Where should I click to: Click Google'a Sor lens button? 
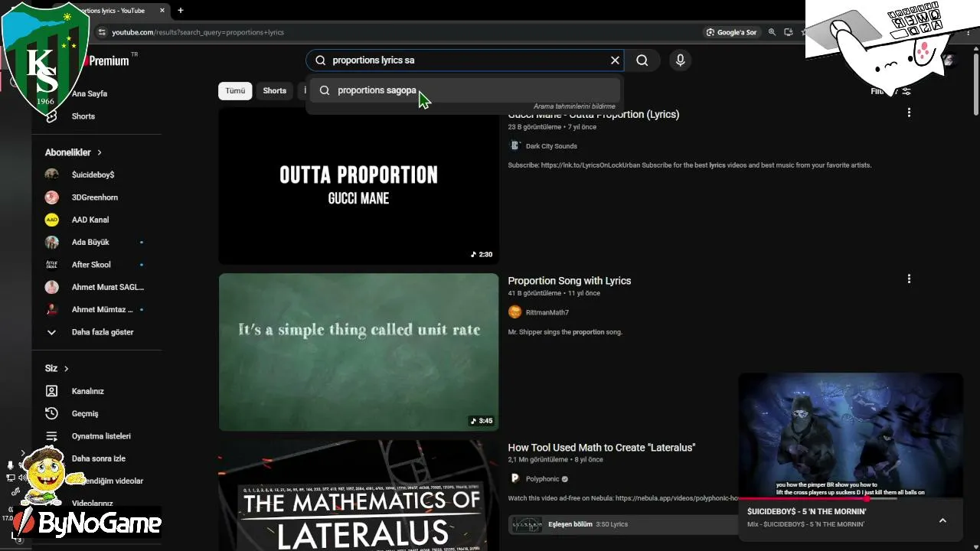point(732,32)
